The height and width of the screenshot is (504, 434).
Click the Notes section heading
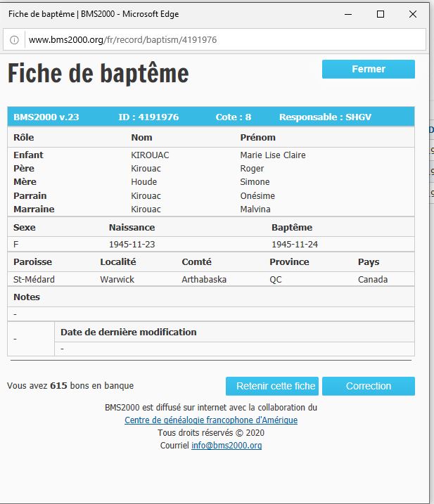pos(27,297)
